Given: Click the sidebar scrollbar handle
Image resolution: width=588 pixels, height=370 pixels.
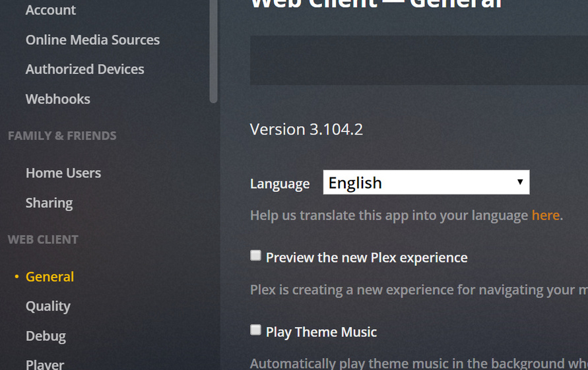Looking at the screenshot, I should (213, 51).
